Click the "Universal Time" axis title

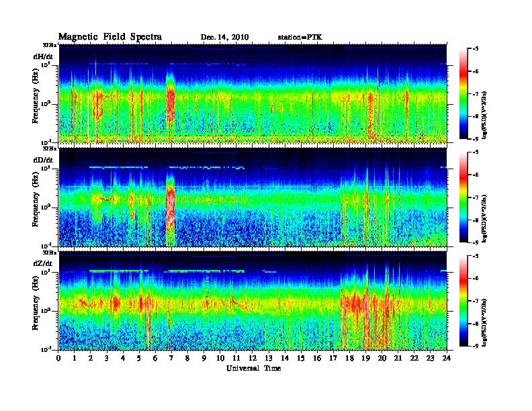pos(254,368)
